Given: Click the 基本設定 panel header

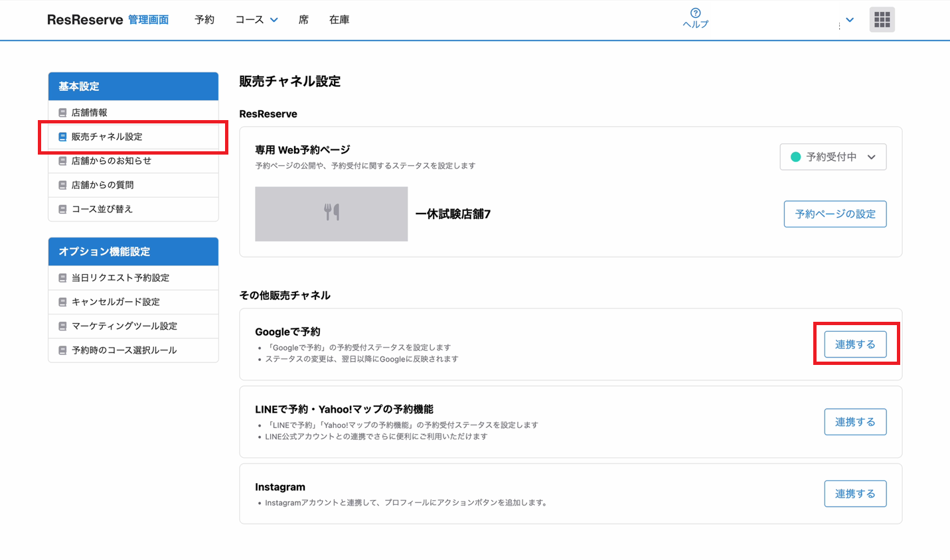Looking at the screenshot, I should pos(133,86).
